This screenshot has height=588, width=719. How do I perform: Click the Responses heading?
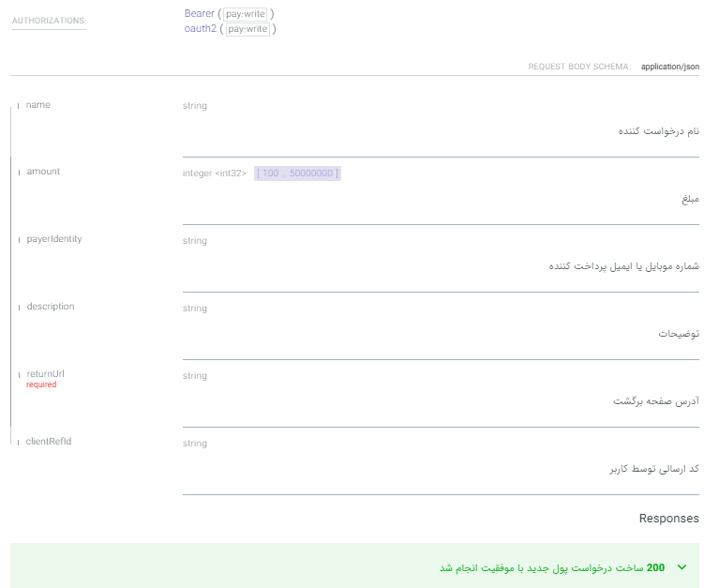[x=668, y=519]
